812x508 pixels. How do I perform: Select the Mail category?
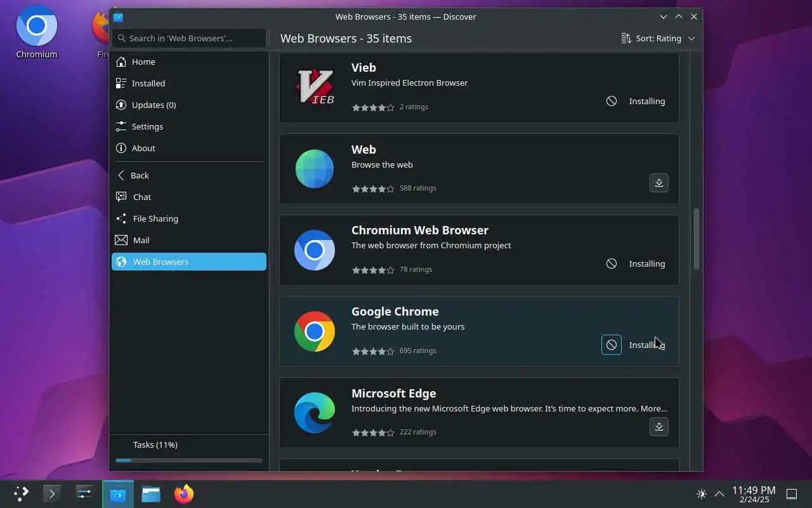[189, 240]
